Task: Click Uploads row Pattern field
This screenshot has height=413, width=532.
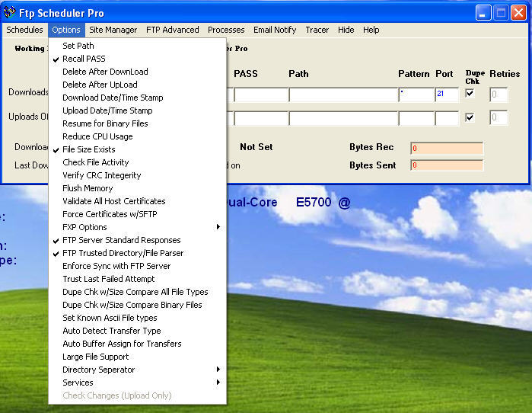Action: pyautogui.click(x=416, y=119)
